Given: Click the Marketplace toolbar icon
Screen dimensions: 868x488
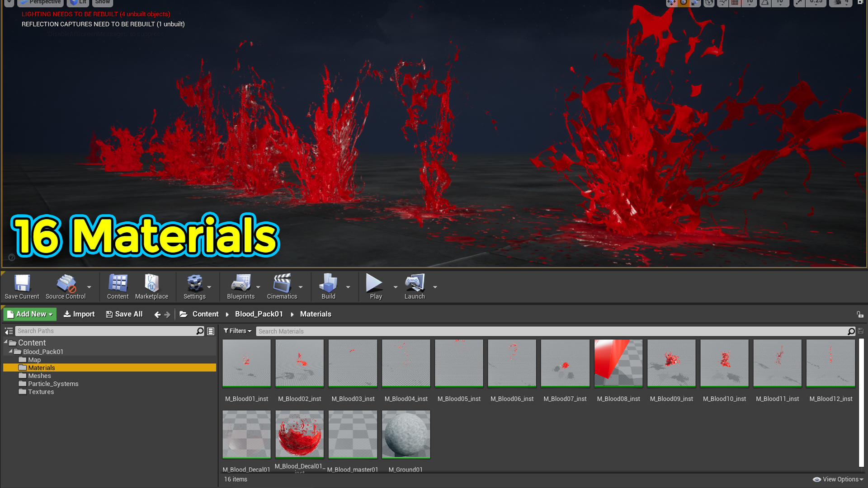Looking at the screenshot, I should (151, 286).
